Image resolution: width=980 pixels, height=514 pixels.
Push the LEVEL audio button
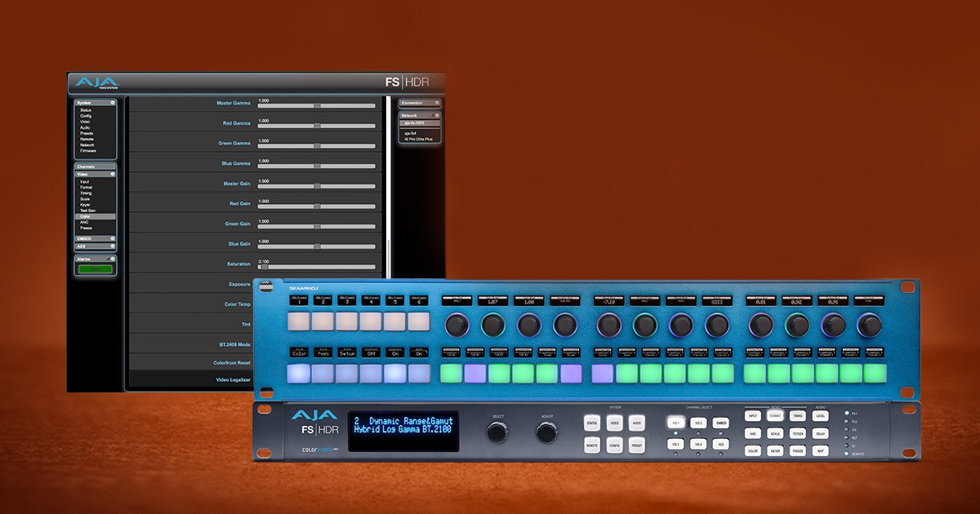tap(821, 416)
